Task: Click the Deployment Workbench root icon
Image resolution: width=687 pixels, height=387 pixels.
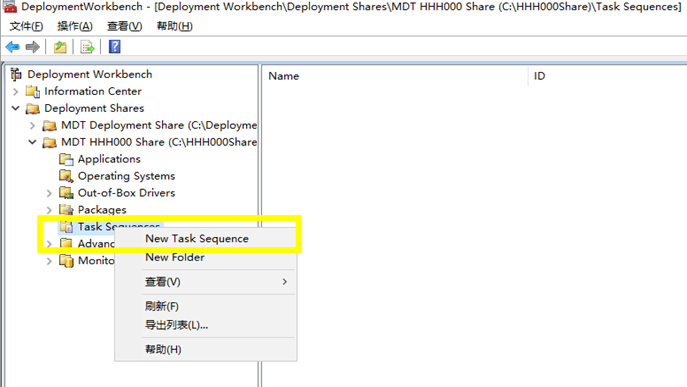Action: coord(16,74)
